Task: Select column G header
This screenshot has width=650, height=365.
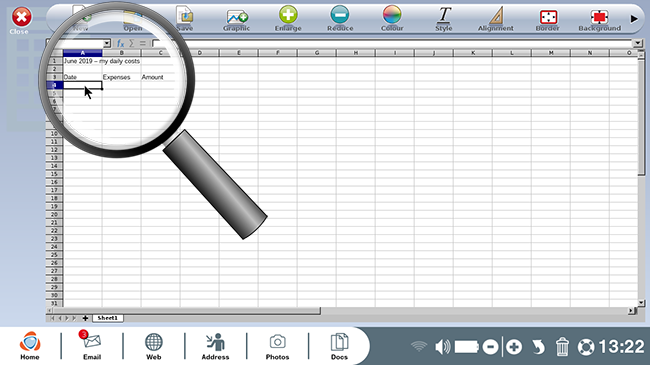Action: pos(317,53)
